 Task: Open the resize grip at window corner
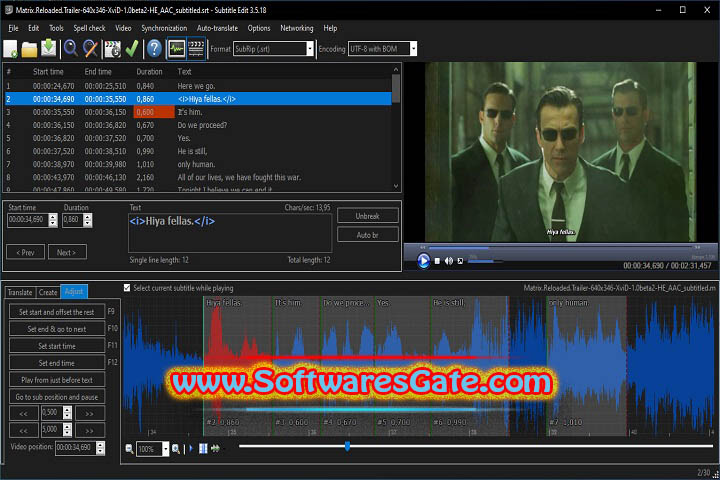[715, 475]
